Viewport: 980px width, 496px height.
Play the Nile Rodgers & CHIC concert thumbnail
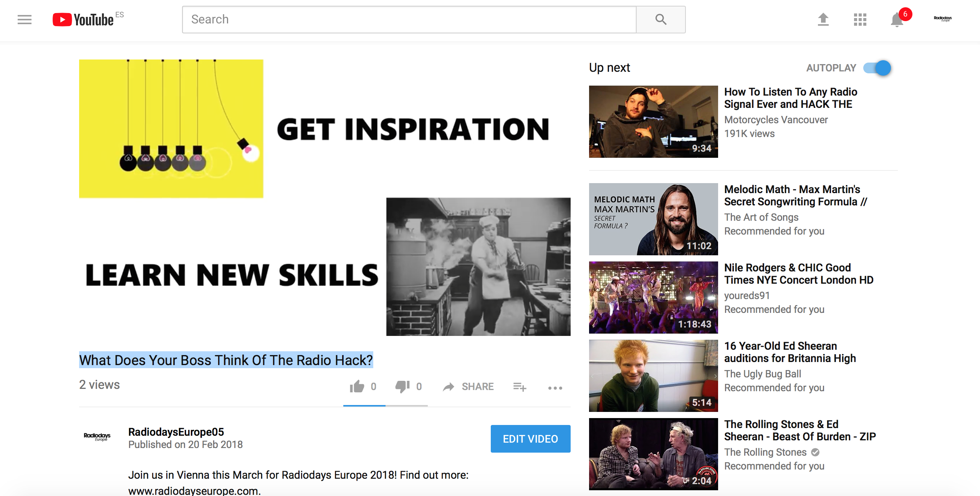pyautogui.click(x=653, y=298)
